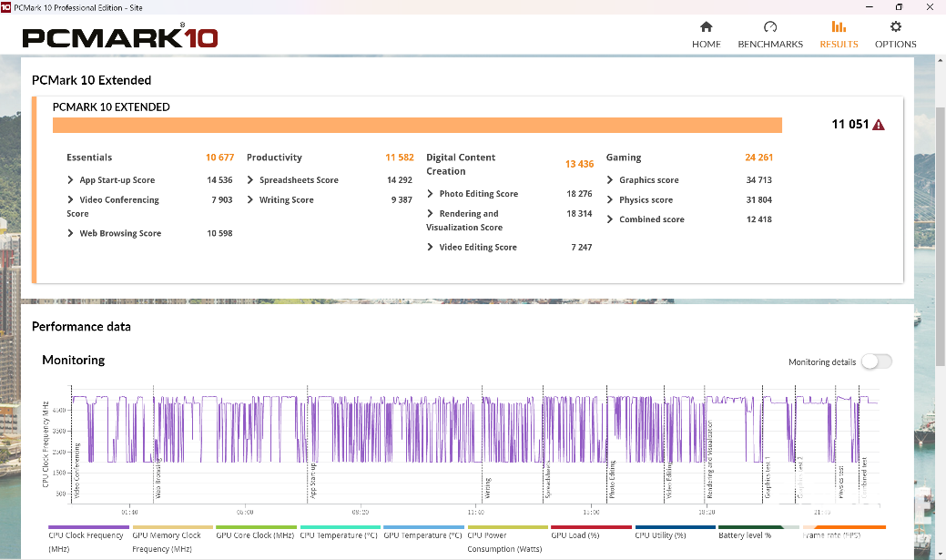This screenshot has width=946, height=560.
Task: Toggle the GPU Temperature legend swatch
Action: 424,527
